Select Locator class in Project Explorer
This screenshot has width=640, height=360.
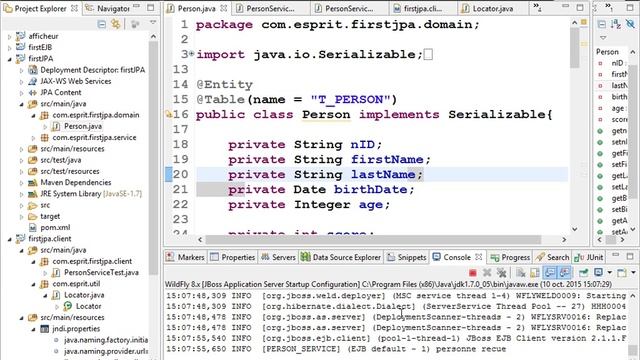coord(89,306)
